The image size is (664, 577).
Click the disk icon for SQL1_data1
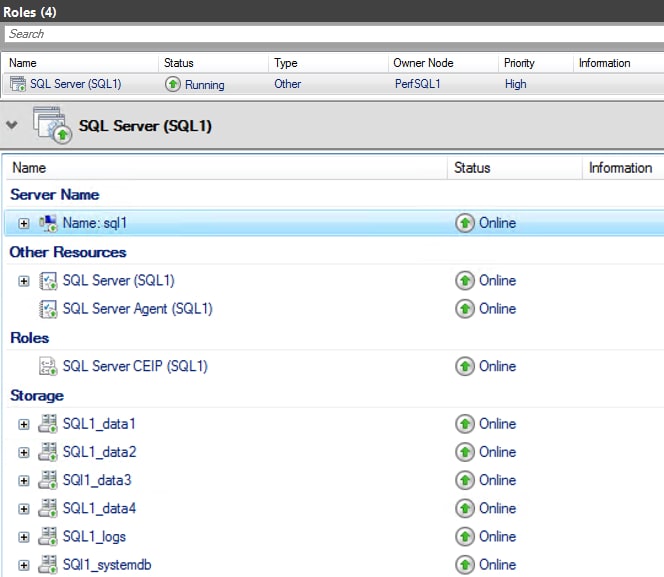click(x=47, y=424)
